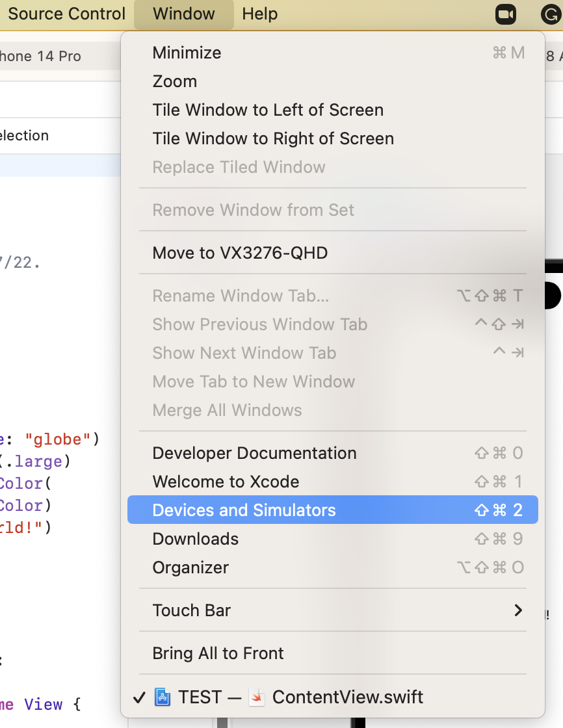Image resolution: width=563 pixels, height=728 pixels.
Task: Expand the Touch Bar submenu
Action: point(333,610)
